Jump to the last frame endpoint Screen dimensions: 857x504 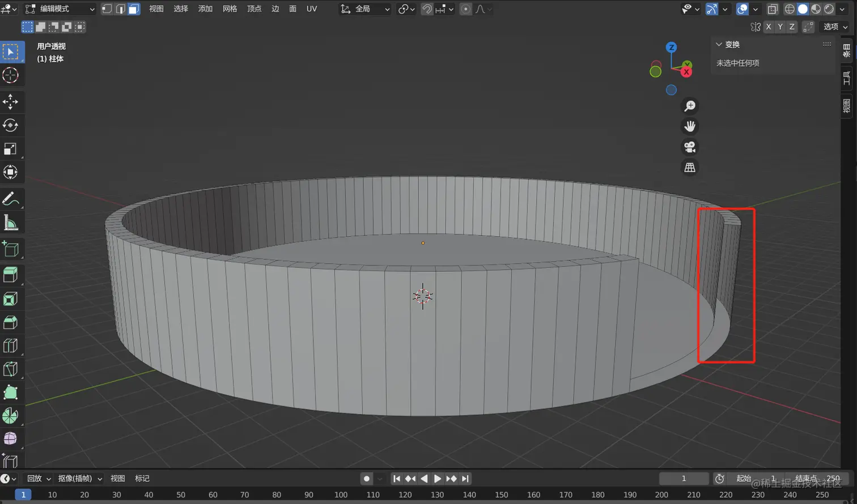[x=465, y=479]
